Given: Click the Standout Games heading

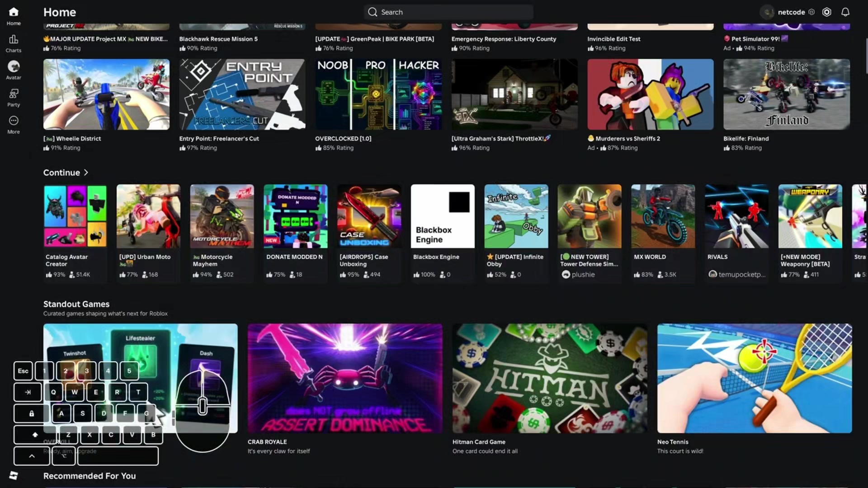Looking at the screenshot, I should pos(76,304).
